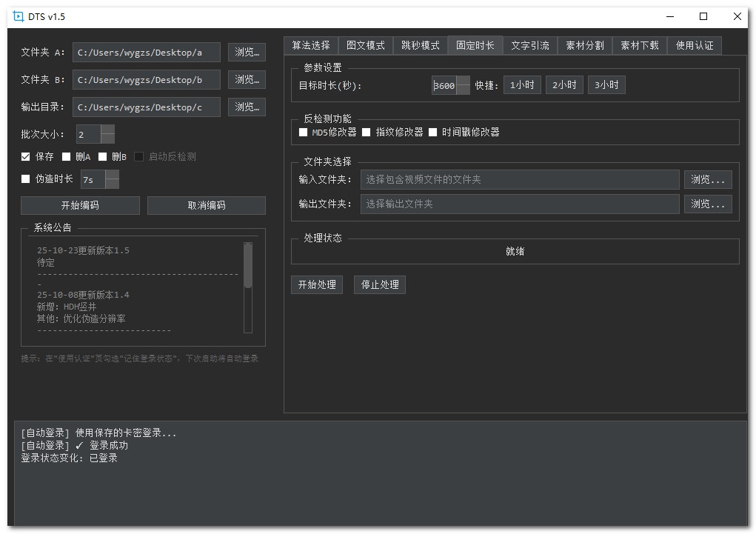756x534 pixels.
Task: Enable the 伪造时长 option
Action: 24,178
